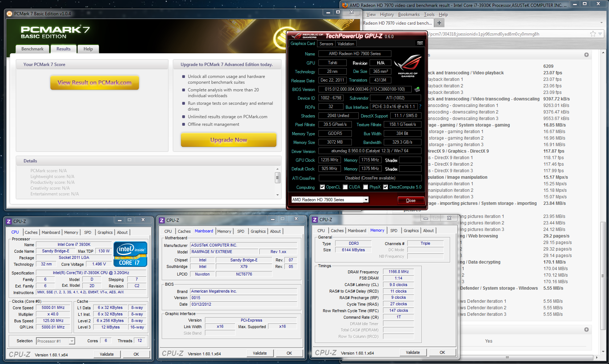Switch to the Sensors tab in GPU-Z
This screenshot has width=609, height=364.
326,44
